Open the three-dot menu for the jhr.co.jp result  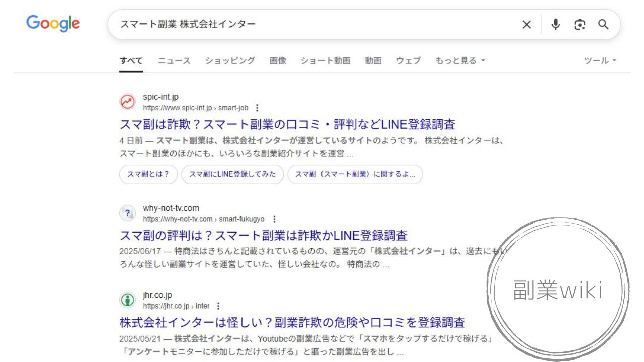click(x=218, y=306)
